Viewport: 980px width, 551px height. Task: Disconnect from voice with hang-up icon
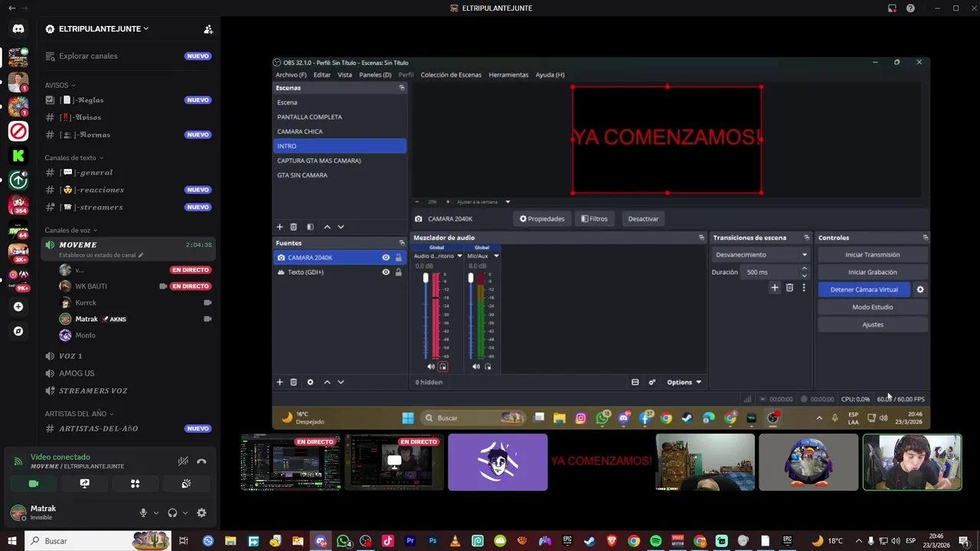[x=201, y=461]
